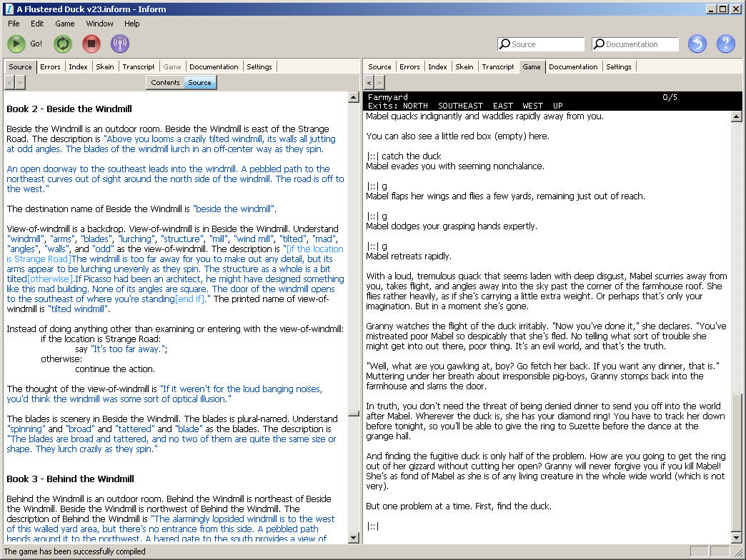Viewport: 746px width, 560px height.
Task: Switch left panel to Index tab
Action: [x=78, y=66]
